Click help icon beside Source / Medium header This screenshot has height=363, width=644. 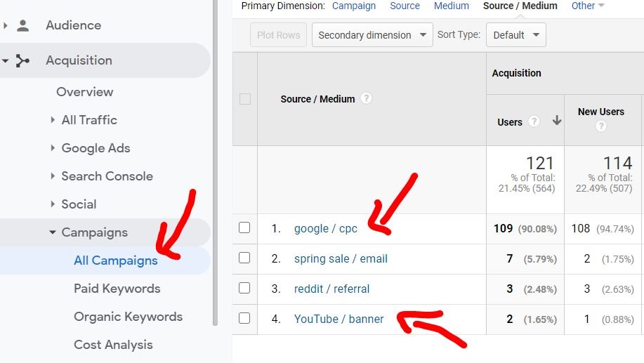point(366,99)
